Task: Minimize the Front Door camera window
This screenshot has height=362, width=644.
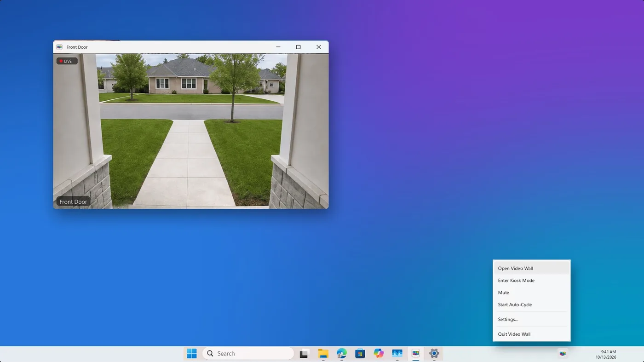Action: coord(278,47)
